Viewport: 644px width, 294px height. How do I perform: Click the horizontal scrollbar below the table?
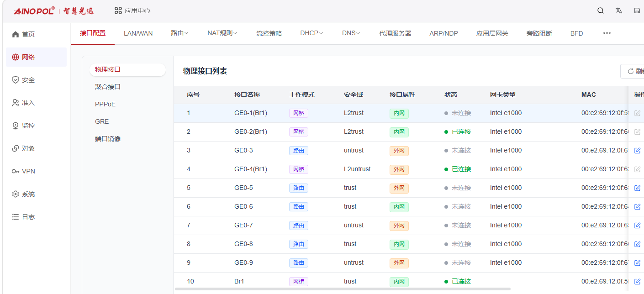[x=343, y=289]
